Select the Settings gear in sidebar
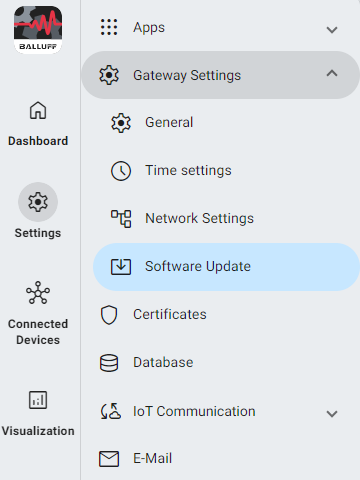The width and height of the screenshot is (360, 480). point(38,202)
